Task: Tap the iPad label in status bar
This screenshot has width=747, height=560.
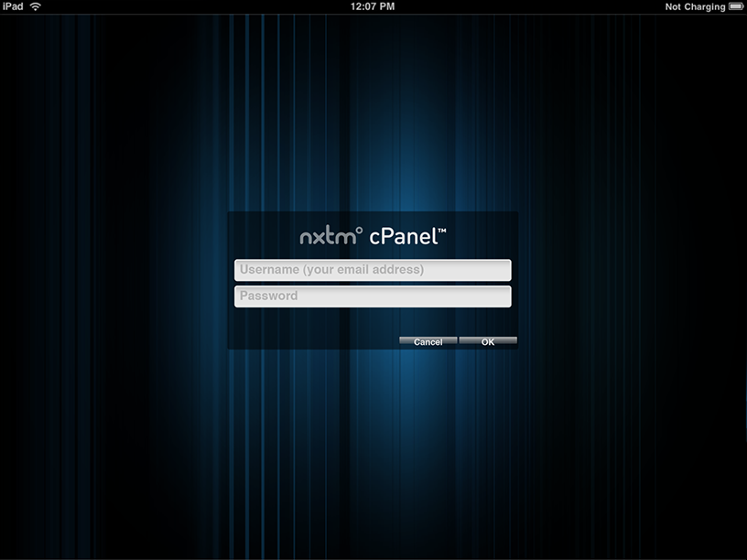Action: pyautogui.click(x=13, y=6)
